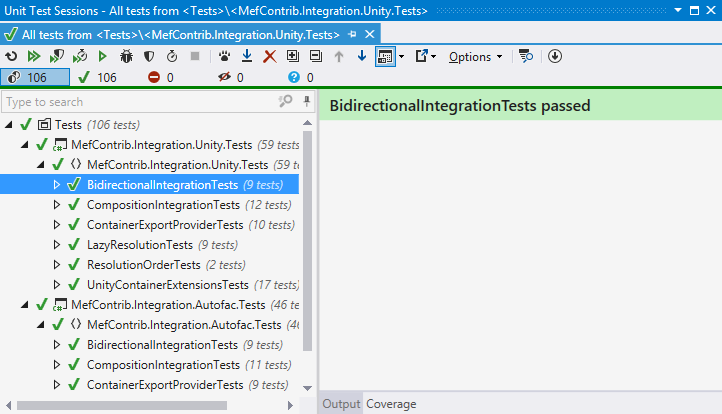Open the export dropdown arrow

pyautogui.click(x=433, y=57)
